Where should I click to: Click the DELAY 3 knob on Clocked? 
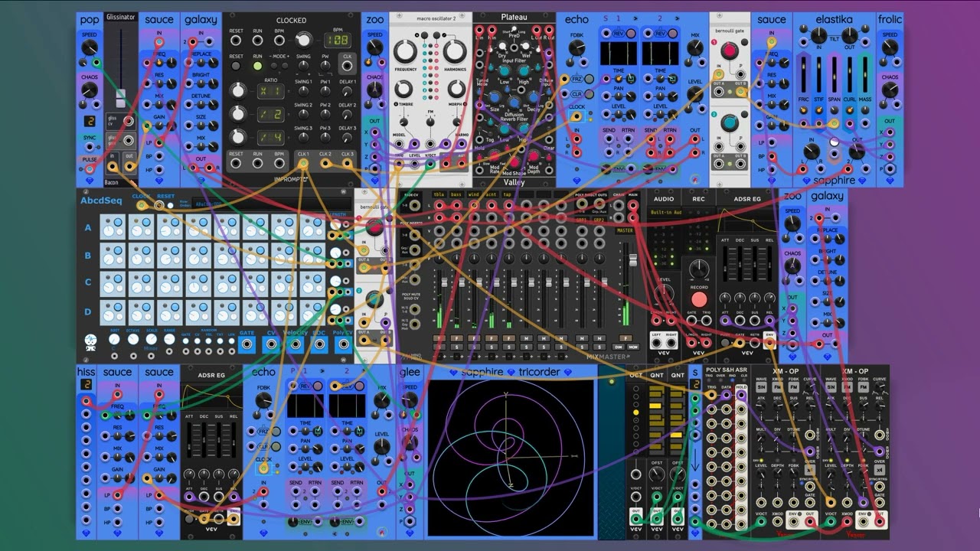point(348,138)
